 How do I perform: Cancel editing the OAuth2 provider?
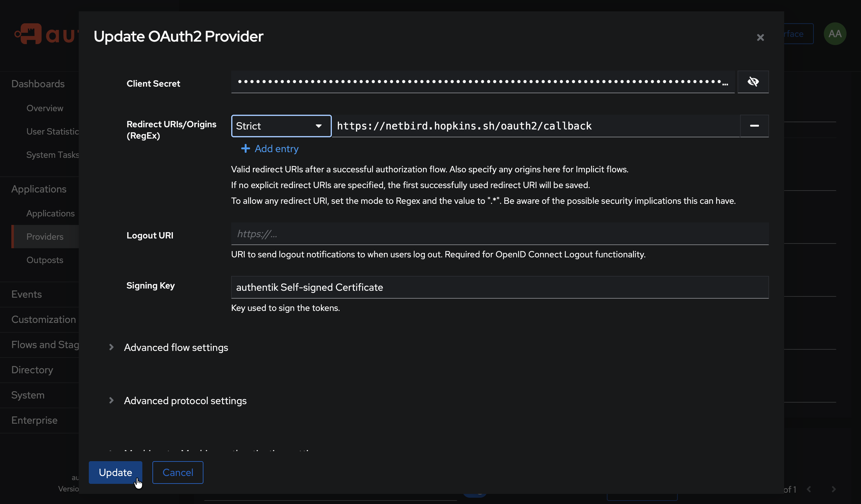tap(177, 472)
